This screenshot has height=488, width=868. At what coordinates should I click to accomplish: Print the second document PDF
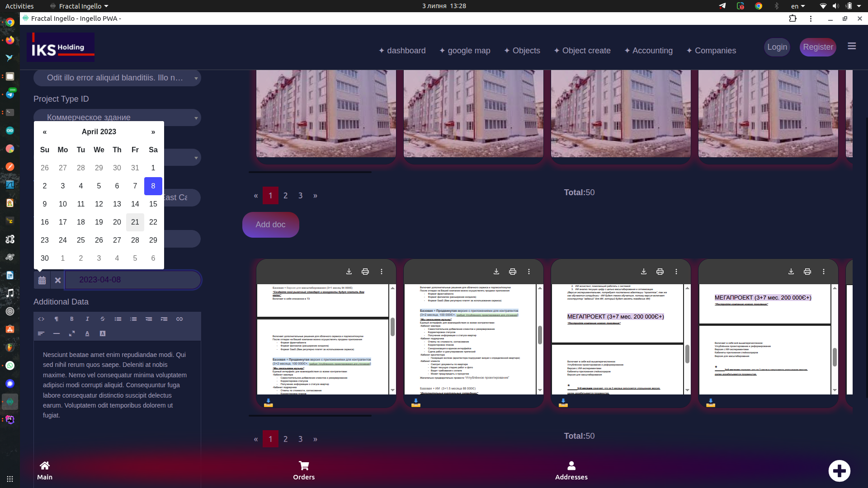coord(513,272)
